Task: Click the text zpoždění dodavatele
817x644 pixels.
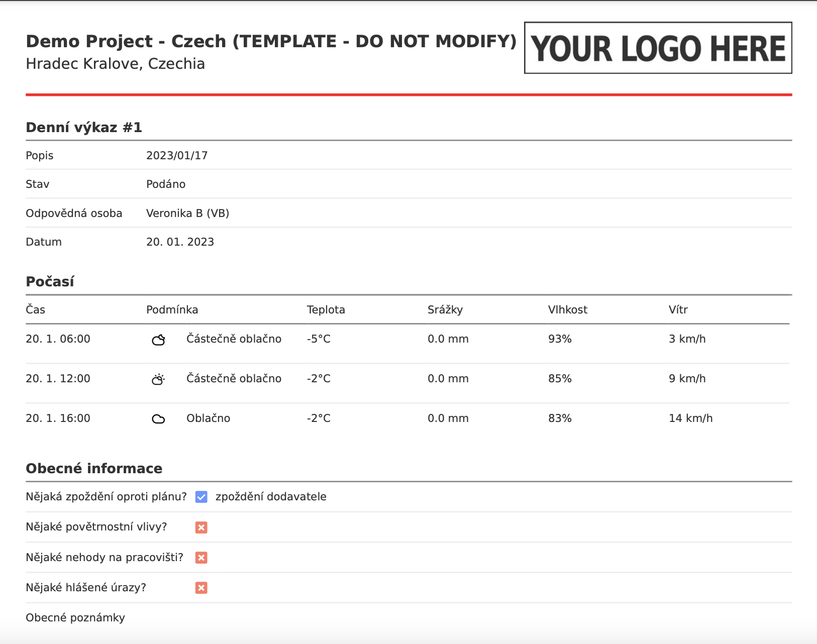Action: coord(271,497)
